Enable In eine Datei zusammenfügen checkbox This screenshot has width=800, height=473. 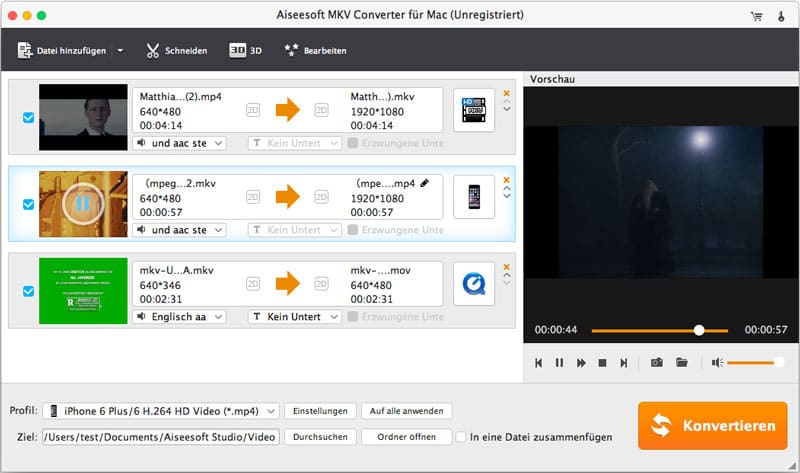pyautogui.click(x=461, y=437)
